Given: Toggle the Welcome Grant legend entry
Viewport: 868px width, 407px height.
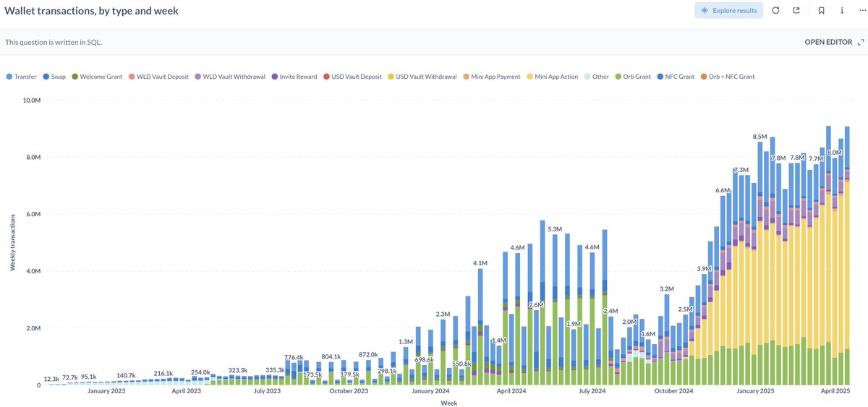Looking at the screenshot, I should pos(96,77).
